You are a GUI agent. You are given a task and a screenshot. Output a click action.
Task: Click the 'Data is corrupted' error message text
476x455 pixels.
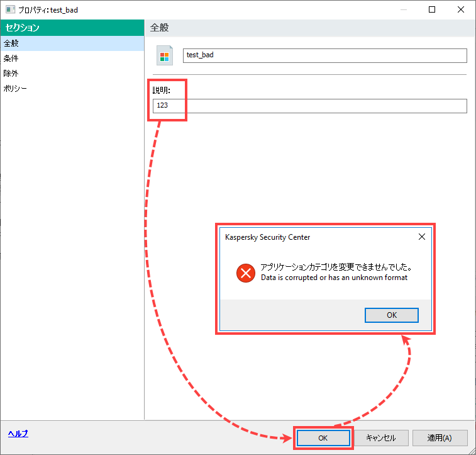point(334,278)
